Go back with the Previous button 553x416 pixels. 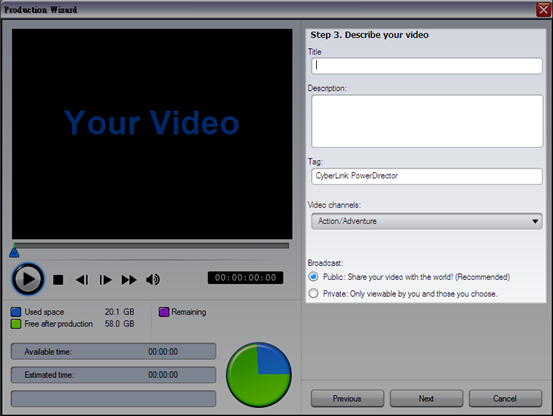coord(347,398)
